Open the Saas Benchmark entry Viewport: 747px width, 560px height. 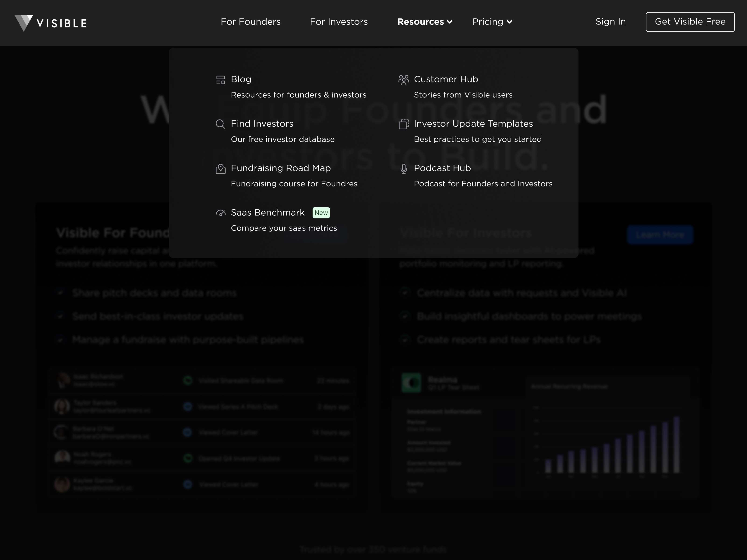tap(268, 212)
